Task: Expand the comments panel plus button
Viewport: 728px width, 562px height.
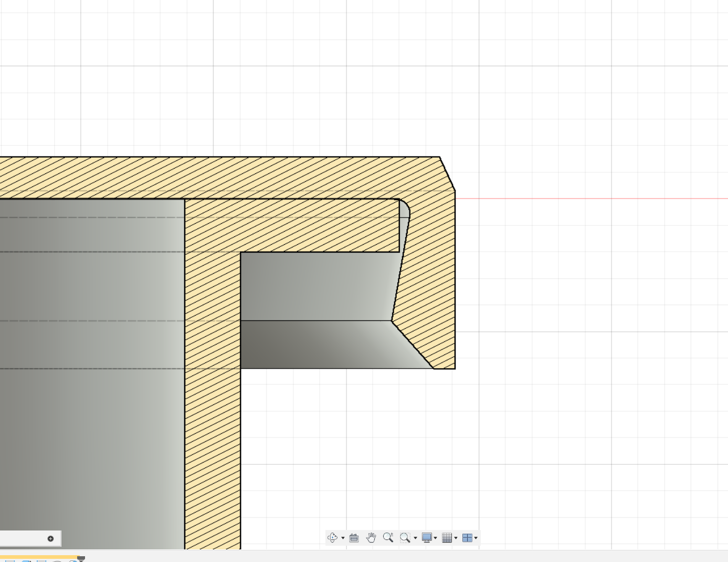Action: [x=50, y=538]
